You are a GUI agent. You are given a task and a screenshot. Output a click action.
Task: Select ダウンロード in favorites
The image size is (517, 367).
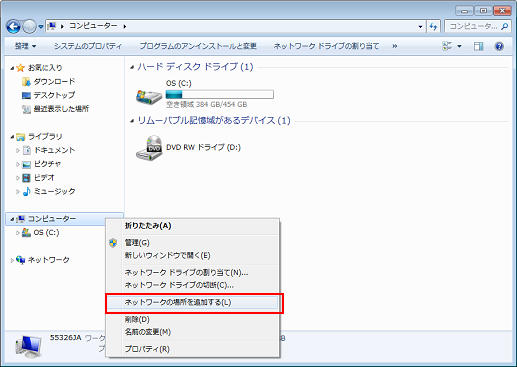(54, 82)
